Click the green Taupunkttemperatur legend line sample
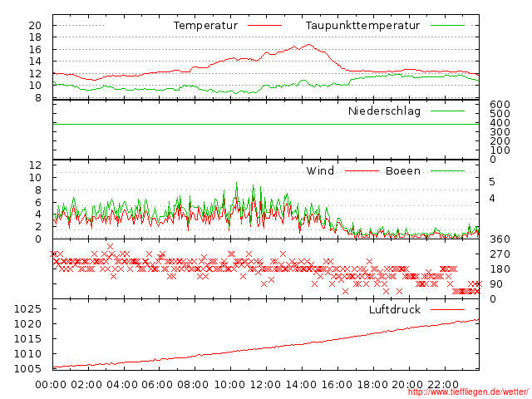Image resolution: width=532 pixels, height=399 pixels. (x=447, y=26)
